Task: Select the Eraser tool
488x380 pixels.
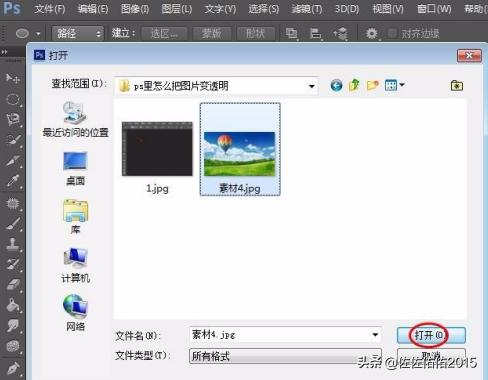Action: tap(13, 285)
